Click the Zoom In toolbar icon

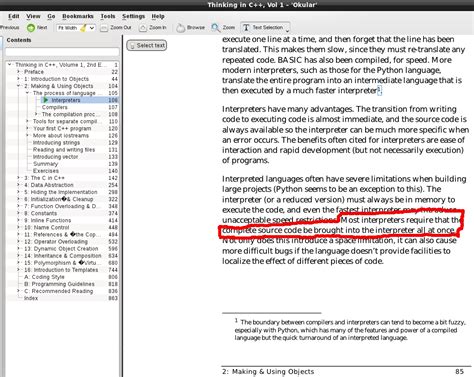143,28
